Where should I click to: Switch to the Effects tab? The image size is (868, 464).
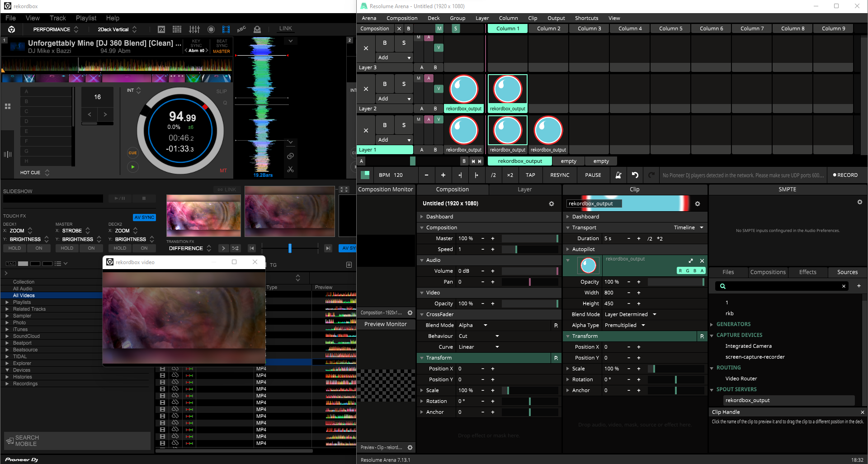pos(807,272)
